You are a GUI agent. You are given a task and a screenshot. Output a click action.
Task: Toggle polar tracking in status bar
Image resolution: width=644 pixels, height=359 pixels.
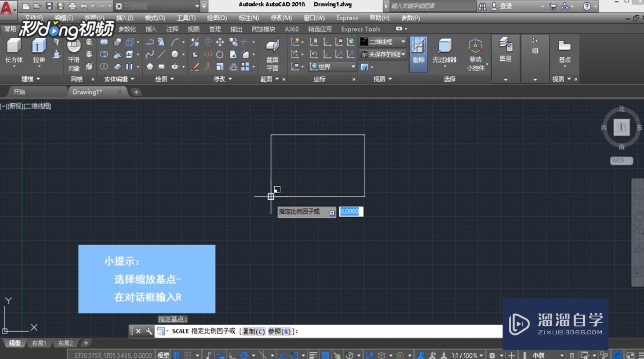(x=244, y=355)
